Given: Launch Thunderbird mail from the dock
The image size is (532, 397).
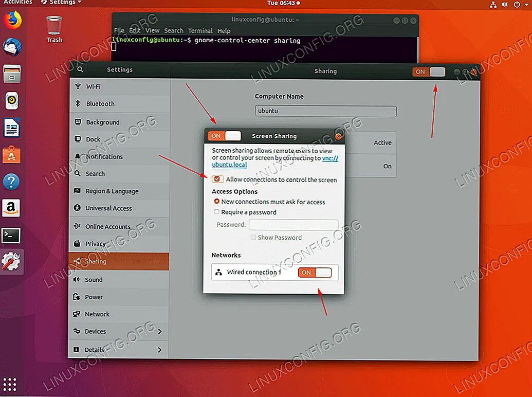Looking at the screenshot, I should [12, 46].
